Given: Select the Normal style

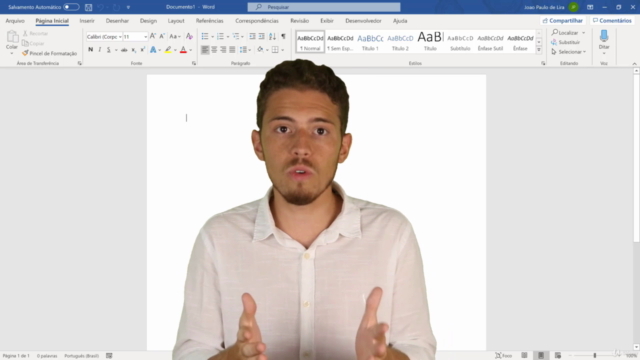Looking at the screenshot, I should 310,41.
